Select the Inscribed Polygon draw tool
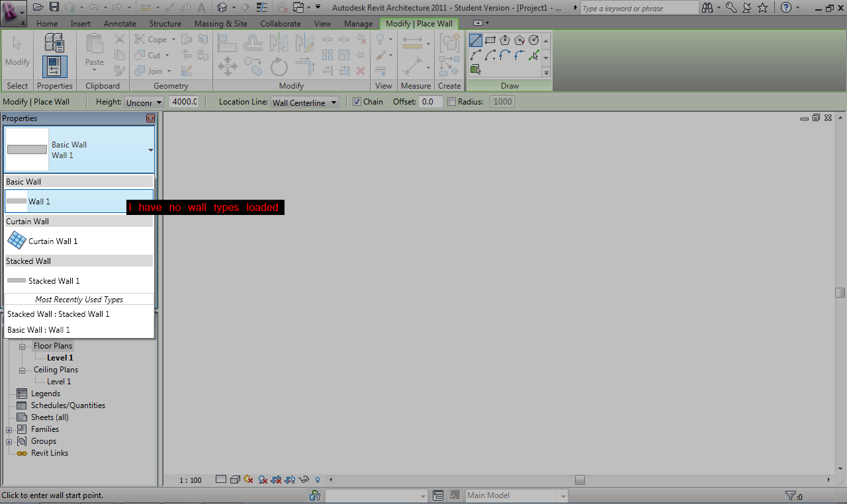The image size is (847, 504). (x=505, y=40)
